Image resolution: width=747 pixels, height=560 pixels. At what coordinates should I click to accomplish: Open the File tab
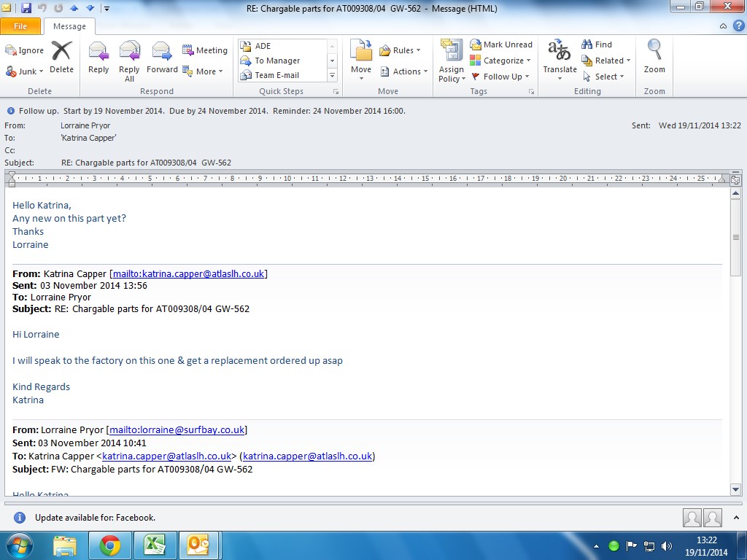pyautogui.click(x=20, y=26)
